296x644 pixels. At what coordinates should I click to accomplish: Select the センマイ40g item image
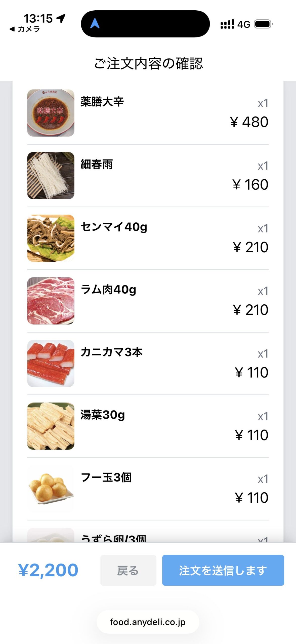pos(51,238)
